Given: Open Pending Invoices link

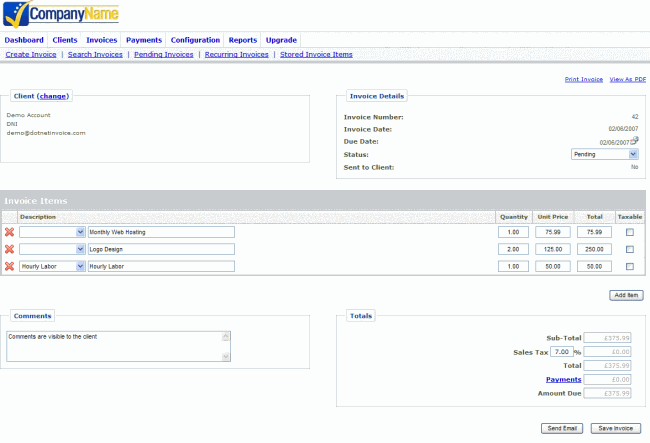Looking at the screenshot, I should click(163, 54).
